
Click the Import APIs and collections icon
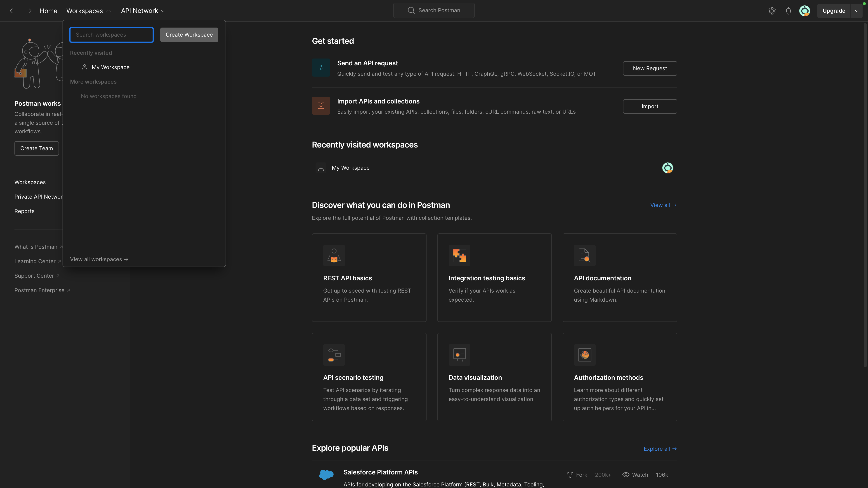click(321, 106)
